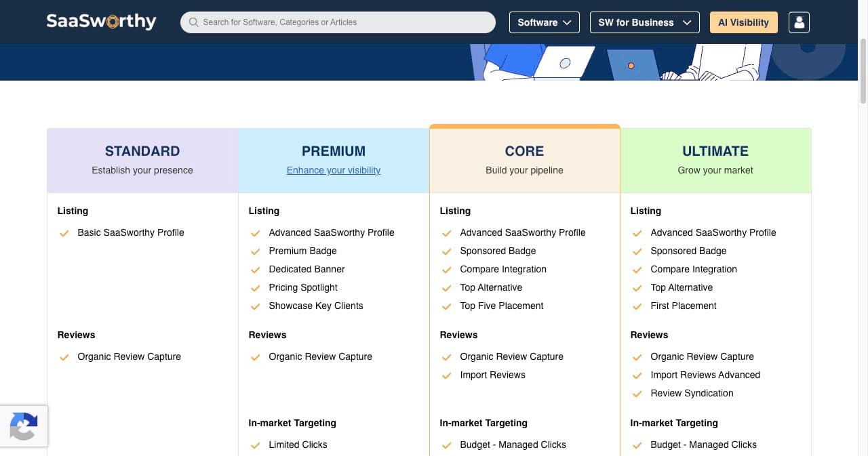Click checkmark beside Import Reviews Advanced
This screenshot has width=868, height=456.
pyautogui.click(x=637, y=375)
